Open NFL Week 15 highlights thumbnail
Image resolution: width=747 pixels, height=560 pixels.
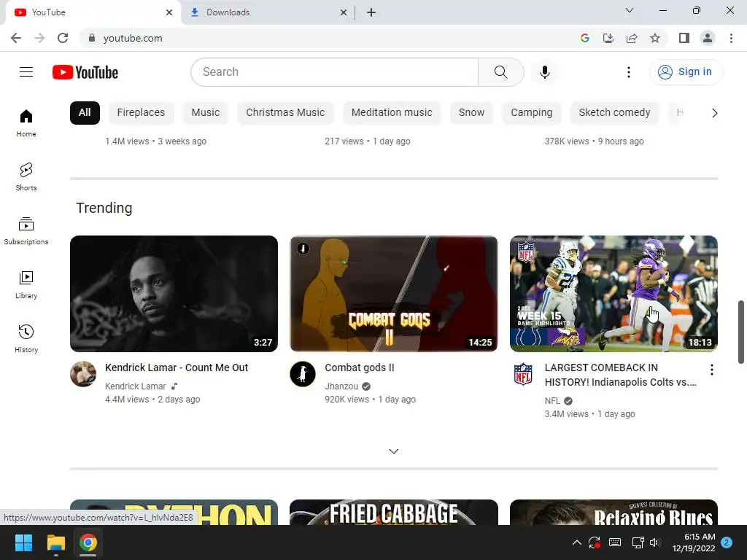[614, 294]
